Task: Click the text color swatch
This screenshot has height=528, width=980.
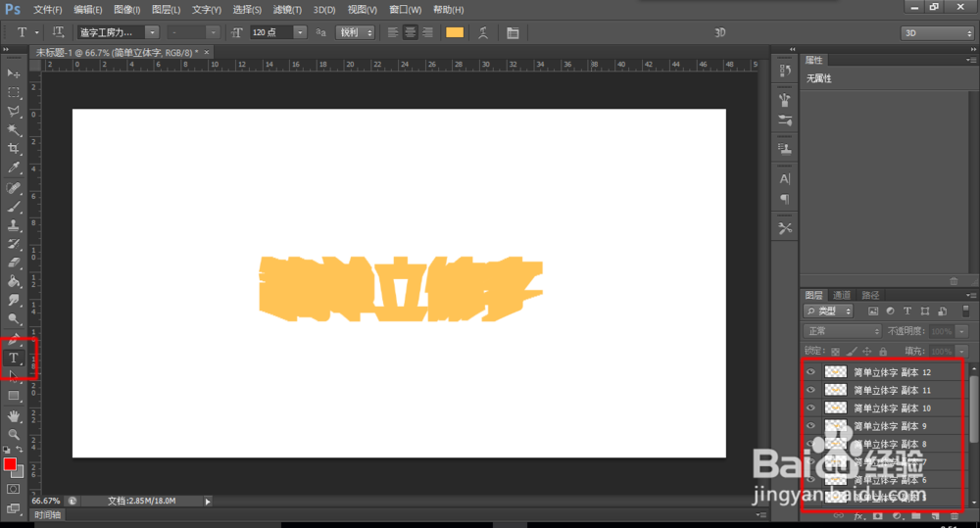Action: click(x=455, y=32)
